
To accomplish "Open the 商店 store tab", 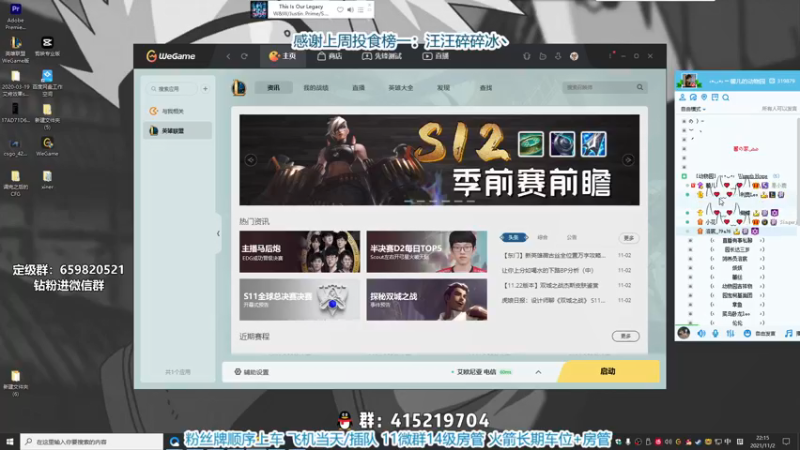I will [330, 56].
